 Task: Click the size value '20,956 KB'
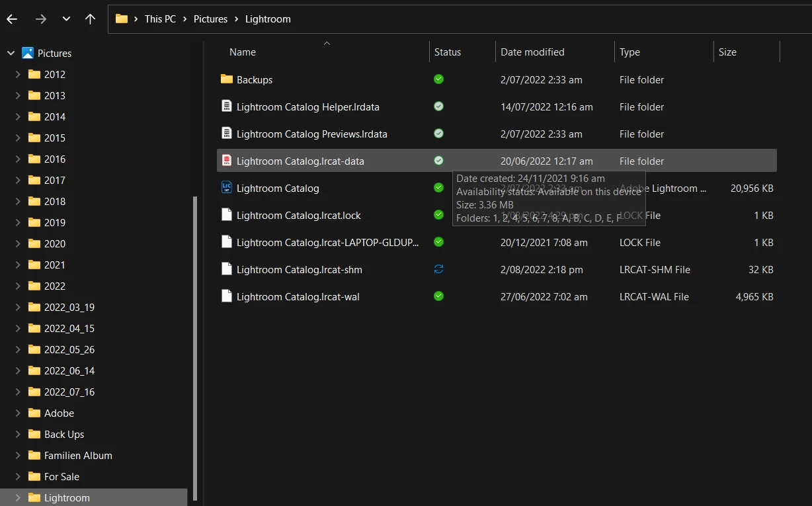point(752,189)
